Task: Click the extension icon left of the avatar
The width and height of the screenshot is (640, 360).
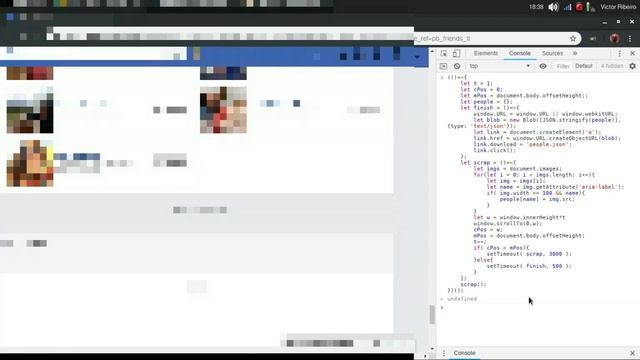Action: (593, 38)
